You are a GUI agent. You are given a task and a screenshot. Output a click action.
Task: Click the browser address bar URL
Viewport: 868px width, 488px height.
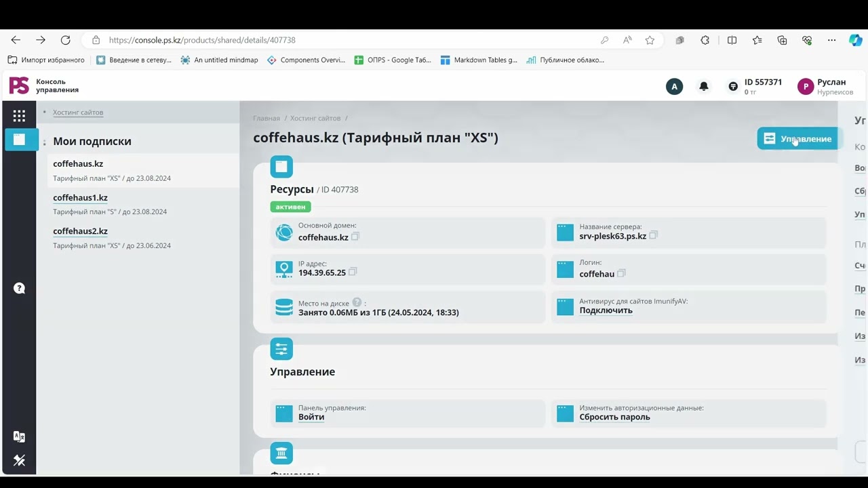click(x=202, y=40)
